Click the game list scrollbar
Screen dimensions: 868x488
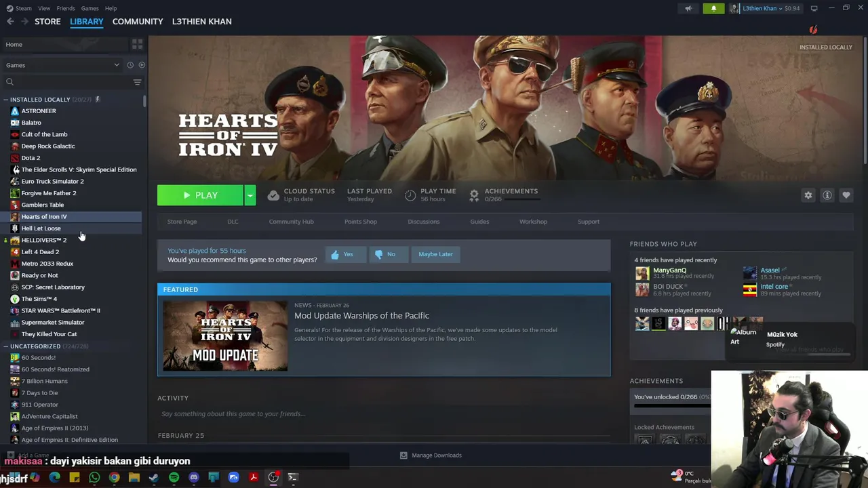(144, 102)
